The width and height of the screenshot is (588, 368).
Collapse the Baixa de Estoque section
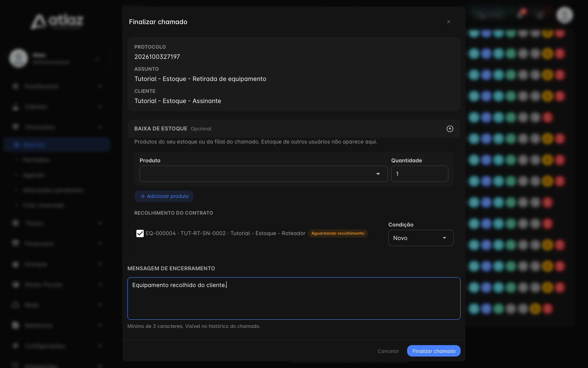(x=450, y=129)
